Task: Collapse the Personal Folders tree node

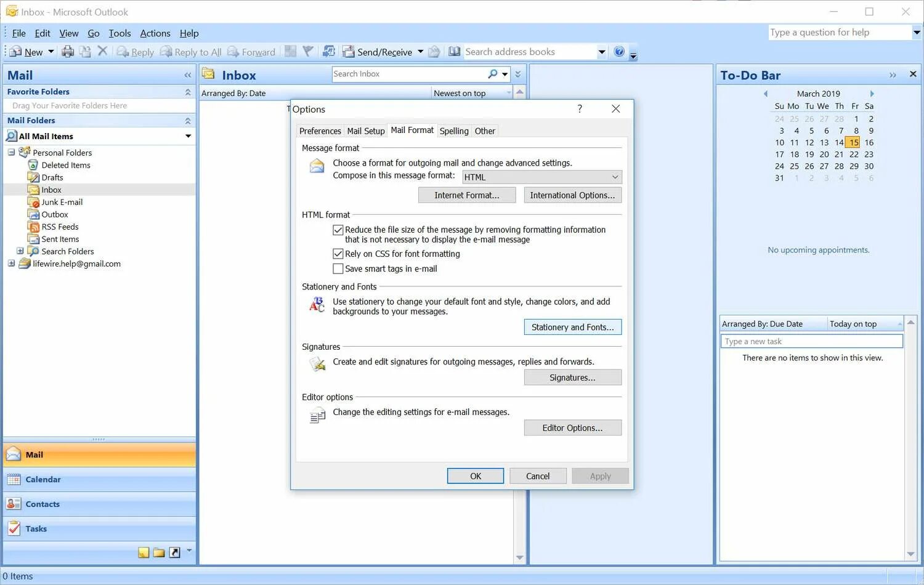Action: coord(11,152)
